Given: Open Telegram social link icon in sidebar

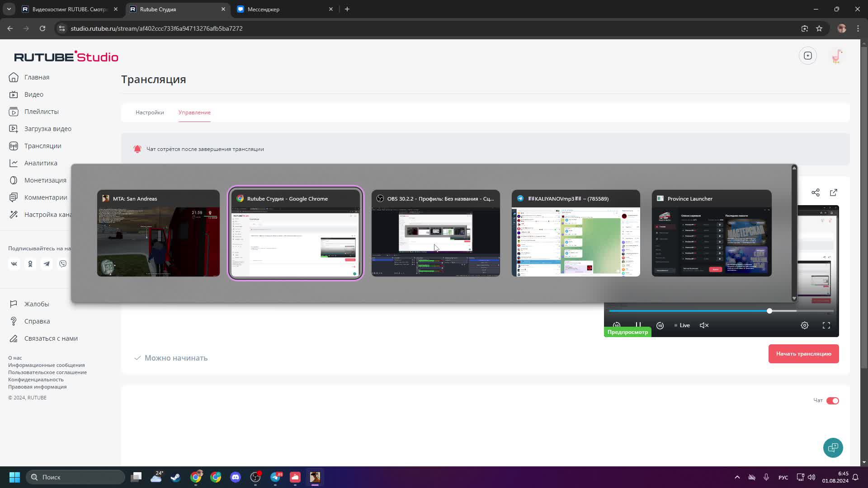Looking at the screenshot, I should 47,264.
